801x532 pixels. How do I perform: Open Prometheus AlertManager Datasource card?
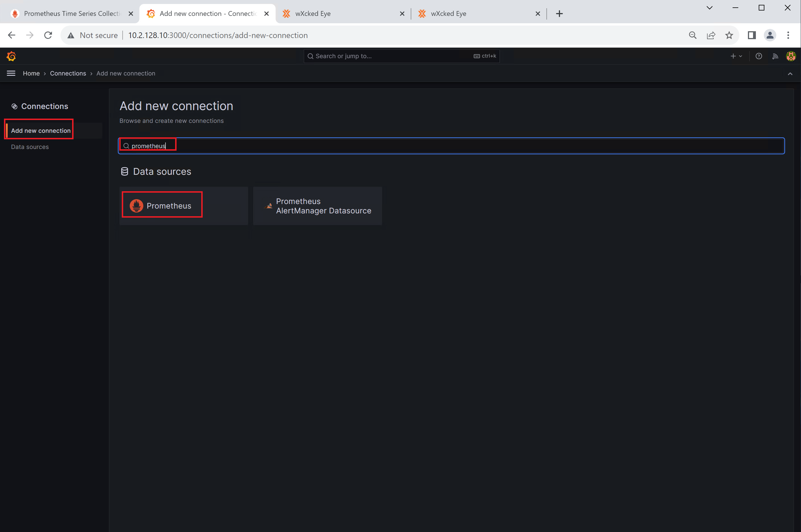point(317,206)
